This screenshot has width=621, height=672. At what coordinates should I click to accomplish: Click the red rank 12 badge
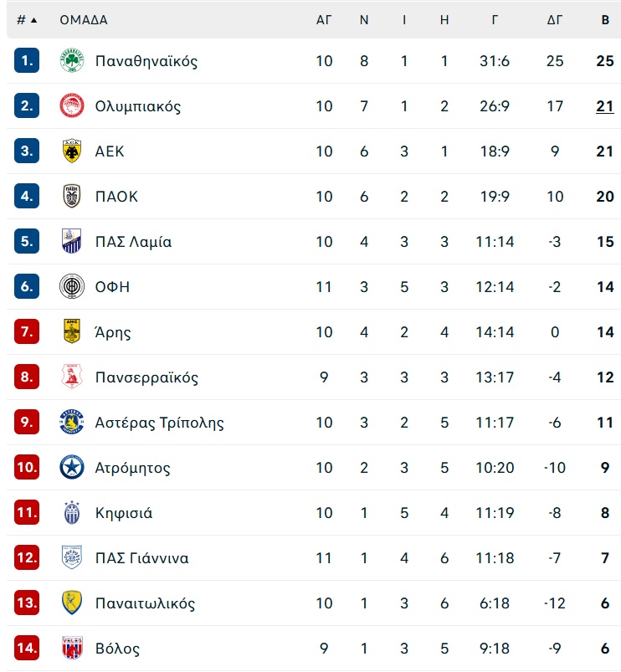pos(27,557)
